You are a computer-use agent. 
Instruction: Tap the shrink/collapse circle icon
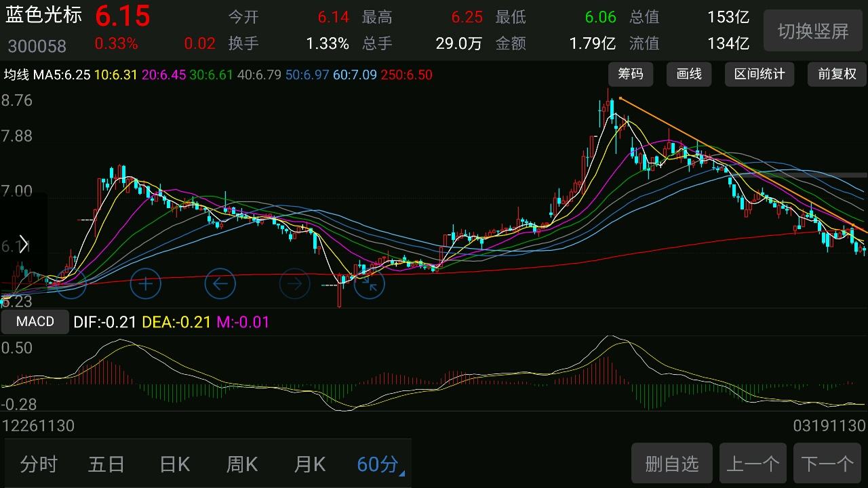(369, 284)
